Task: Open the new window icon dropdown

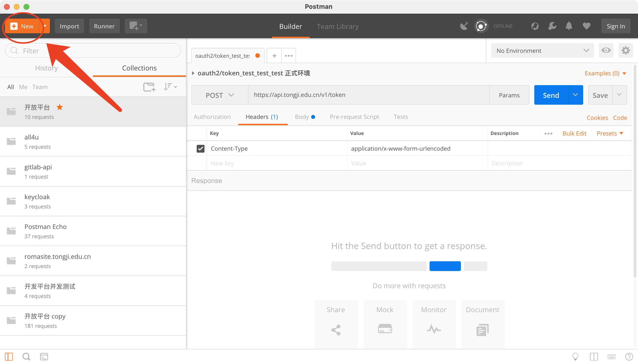Action: point(136,26)
